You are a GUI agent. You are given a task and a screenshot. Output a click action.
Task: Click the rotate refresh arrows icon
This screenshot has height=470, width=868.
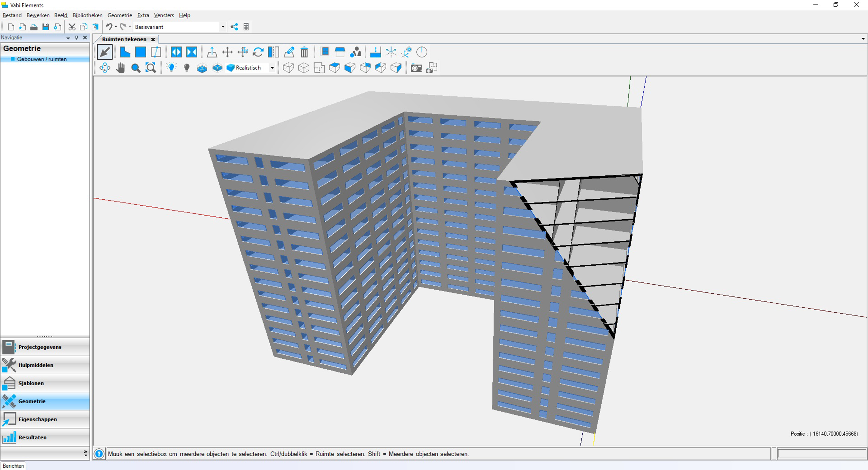(x=258, y=52)
